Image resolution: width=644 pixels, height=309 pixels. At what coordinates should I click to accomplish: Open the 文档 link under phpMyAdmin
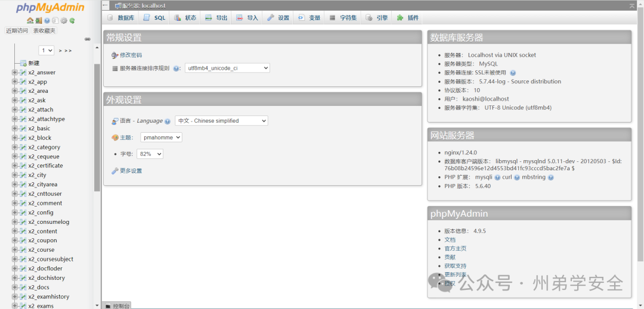(x=450, y=240)
